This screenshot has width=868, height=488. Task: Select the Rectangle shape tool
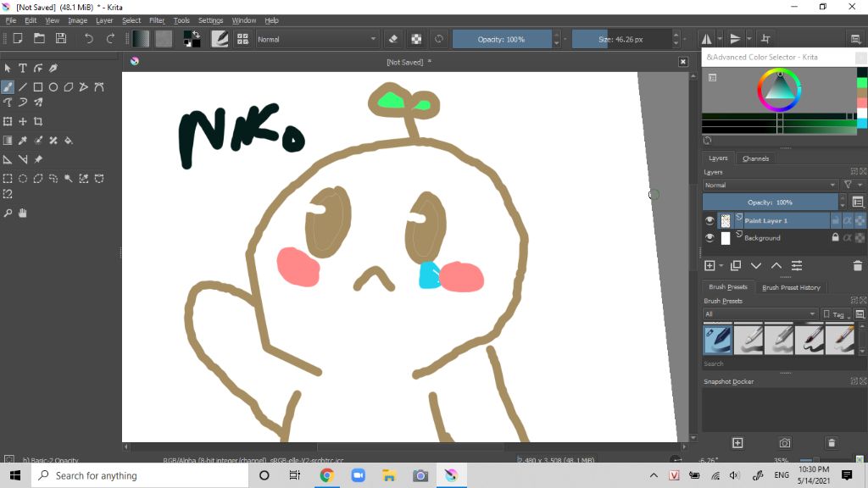[x=38, y=87]
